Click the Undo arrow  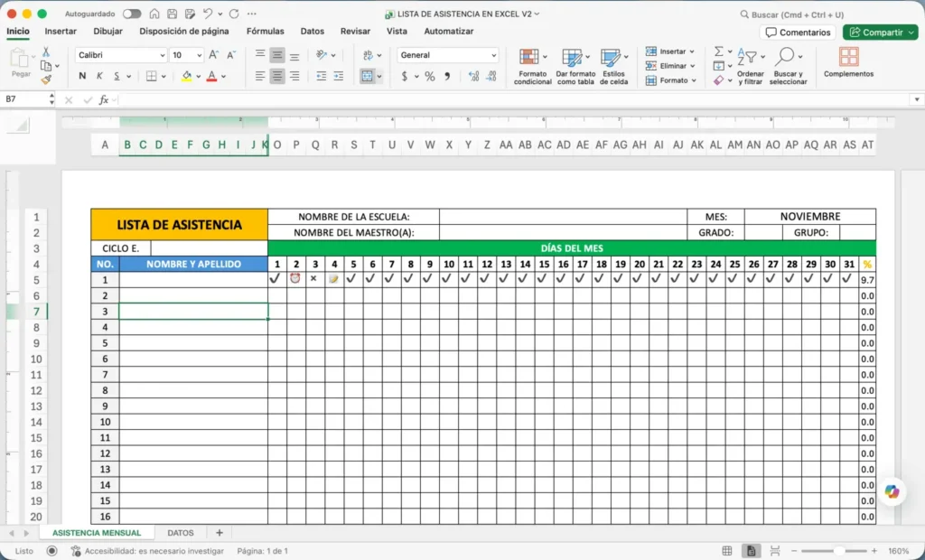(x=208, y=14)
